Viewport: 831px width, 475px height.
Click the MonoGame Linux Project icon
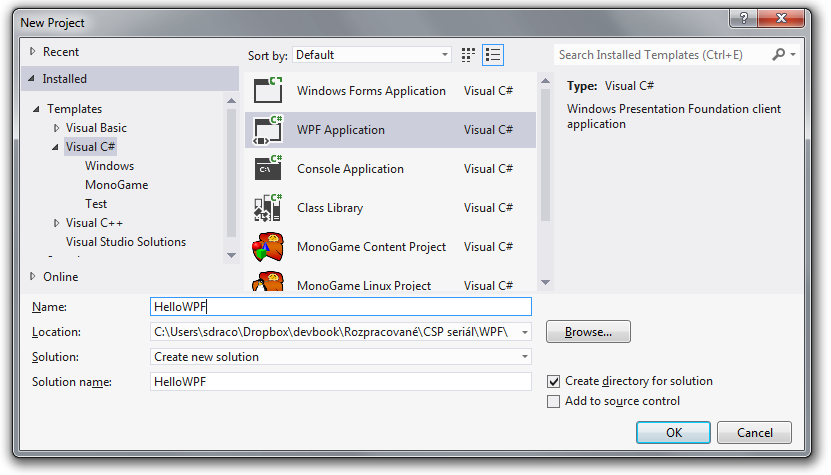point(268,282)
